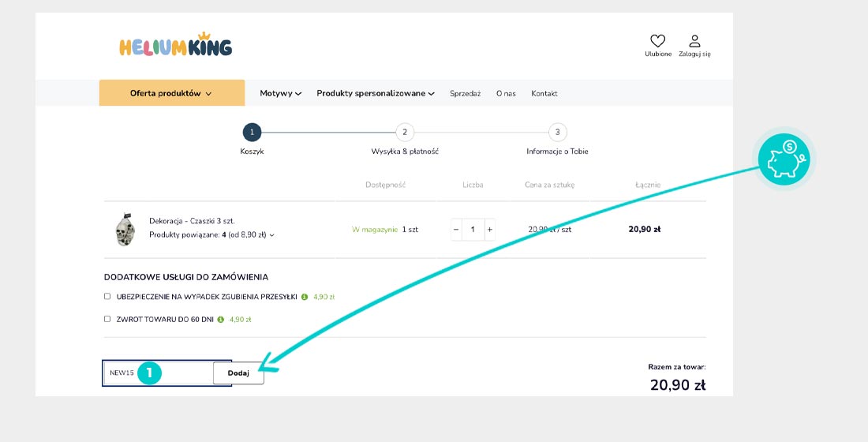The width and height of the screenshot is (868, 442).
Task: Click the Ulubione heart icon
Action: tap(657, 41)
